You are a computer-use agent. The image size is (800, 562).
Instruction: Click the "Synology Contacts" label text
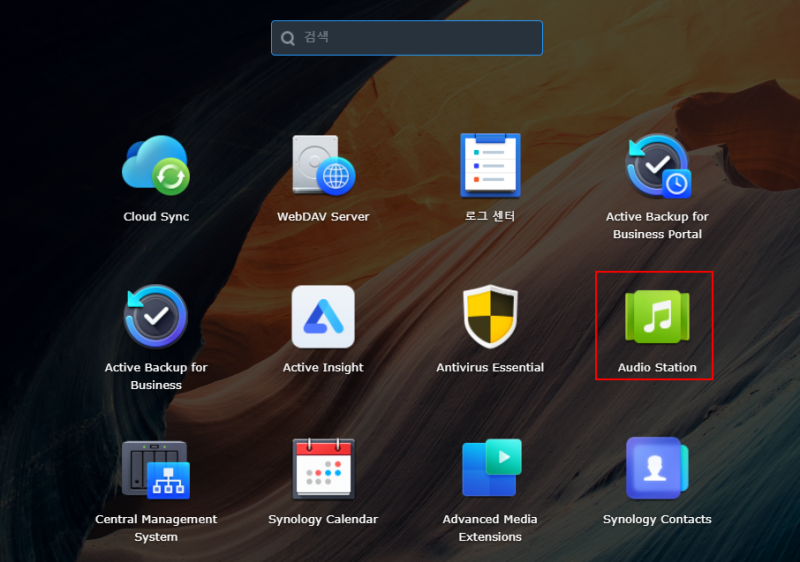point(657,520)
